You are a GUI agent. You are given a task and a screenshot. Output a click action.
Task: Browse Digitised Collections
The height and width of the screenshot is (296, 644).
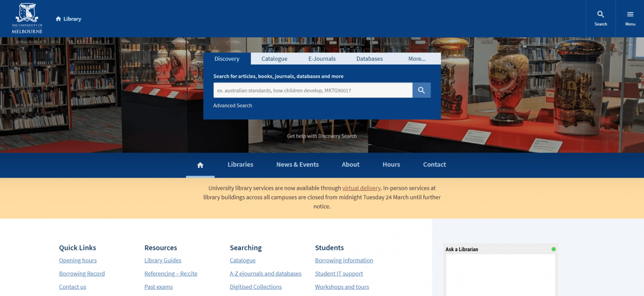[x=256, y=287]
